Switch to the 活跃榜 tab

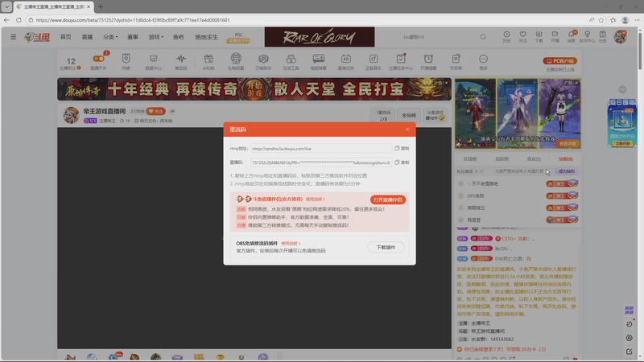click(x=502, y=158)
